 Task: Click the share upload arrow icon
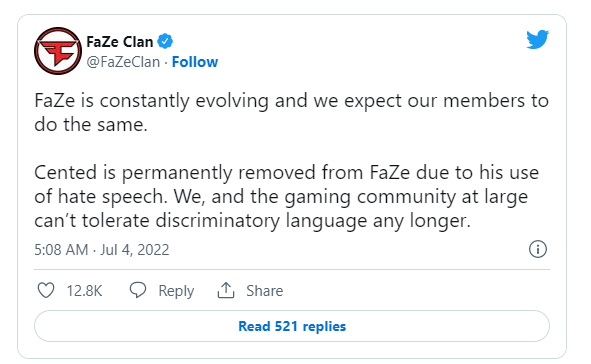click(x=226, y=290)
